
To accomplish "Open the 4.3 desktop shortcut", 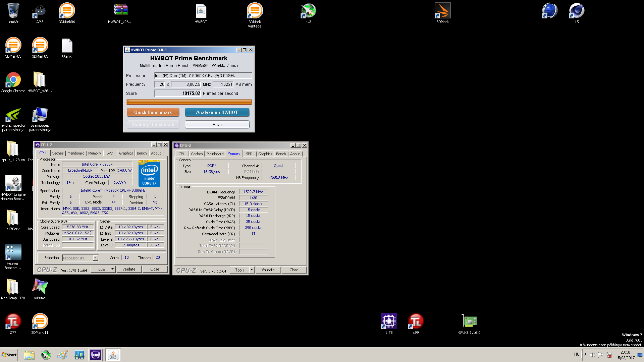I will click(x=308, y=13).
